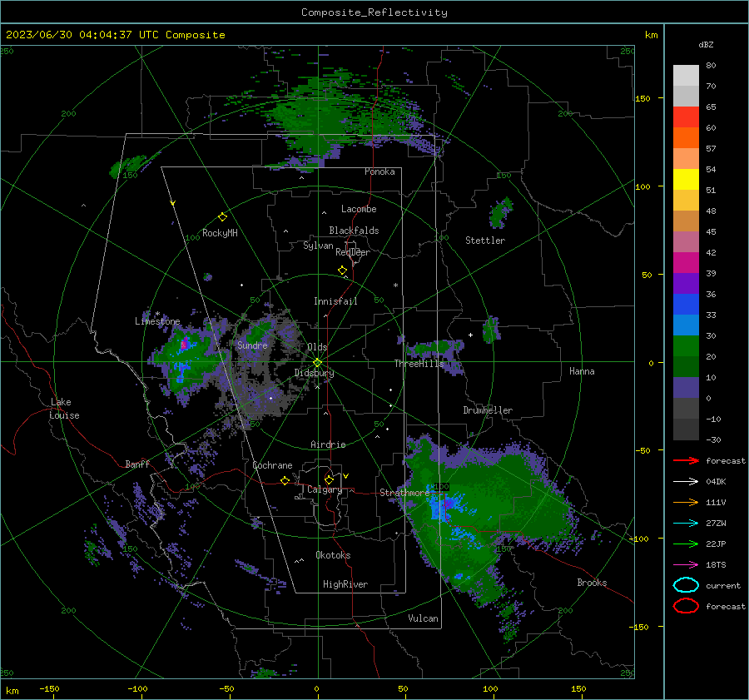
Task: Click the magenta 18TS arrow icon
Action: point(686,565)
